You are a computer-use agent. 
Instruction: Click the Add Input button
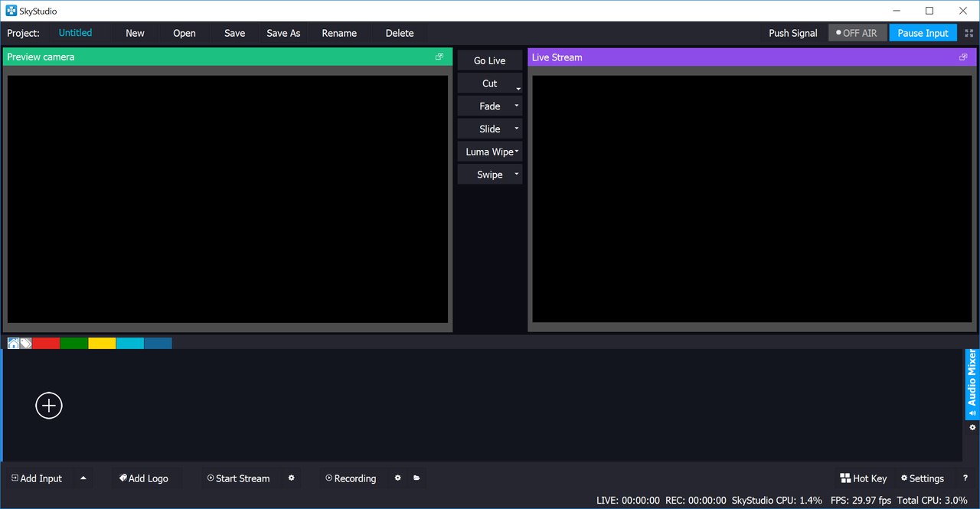(x=37, y=478)
